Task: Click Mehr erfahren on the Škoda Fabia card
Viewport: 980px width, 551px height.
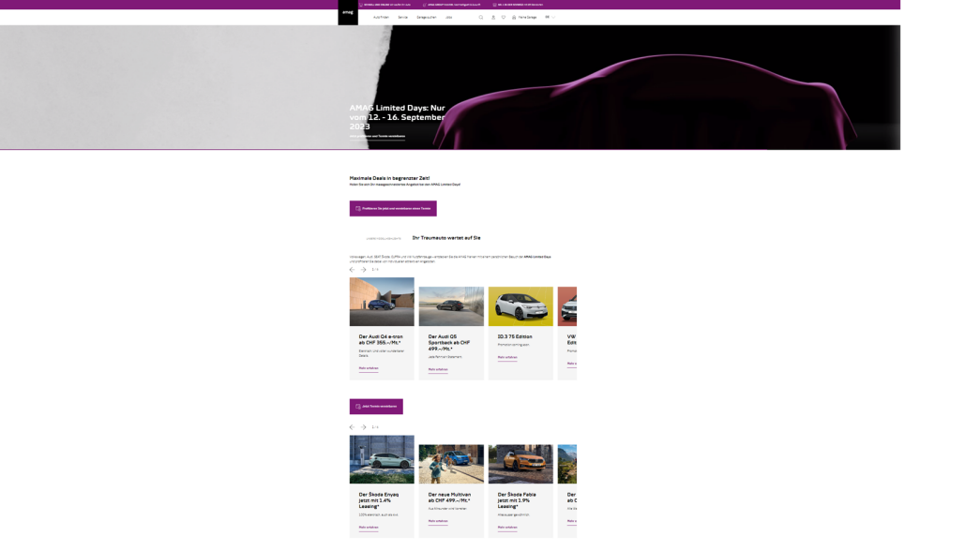Action: tap(507, 528)
